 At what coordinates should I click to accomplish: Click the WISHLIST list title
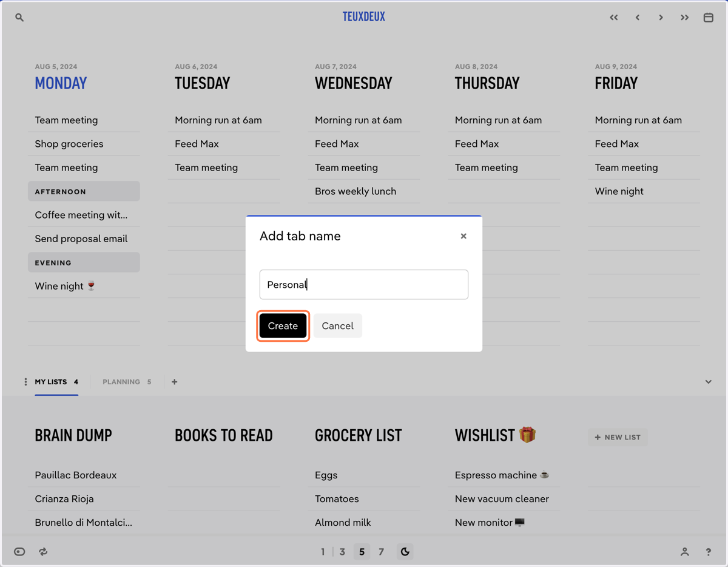[496, 435]
